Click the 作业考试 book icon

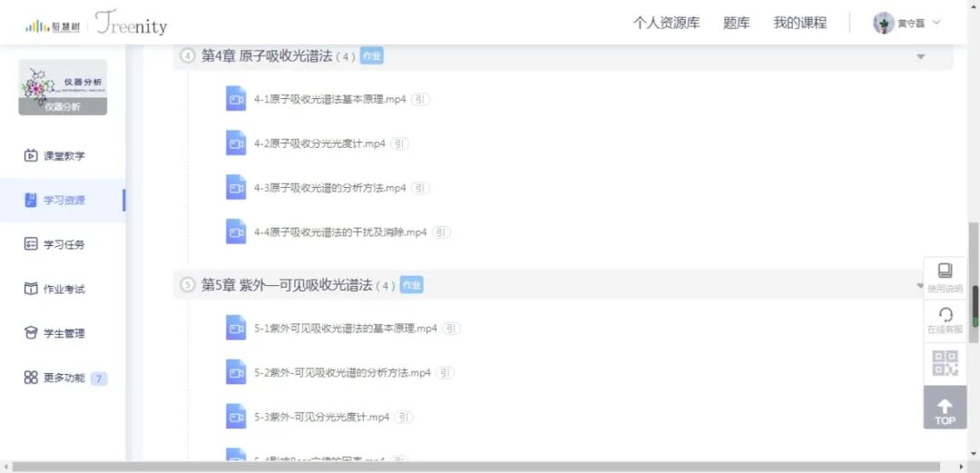tap(31, 289)
